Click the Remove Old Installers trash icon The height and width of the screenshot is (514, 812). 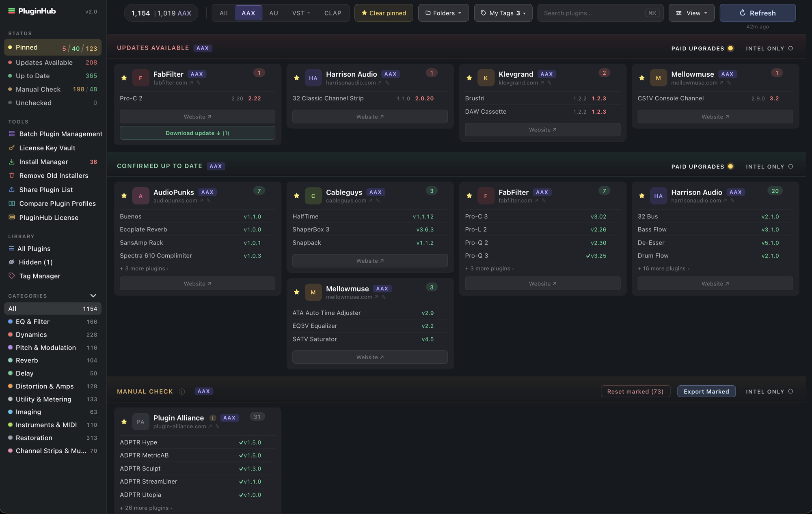[12, 175]
